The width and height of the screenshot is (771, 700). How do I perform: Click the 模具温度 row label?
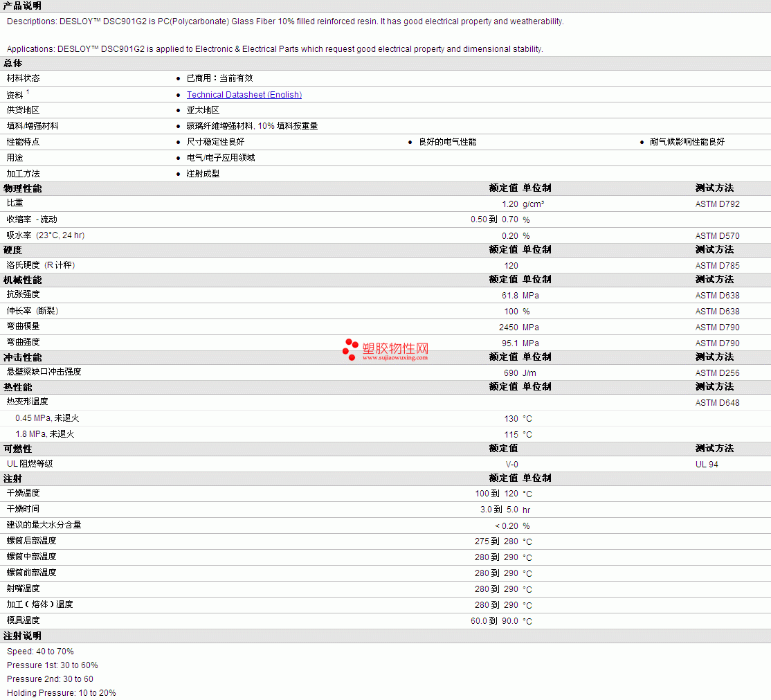coord(23,620)
